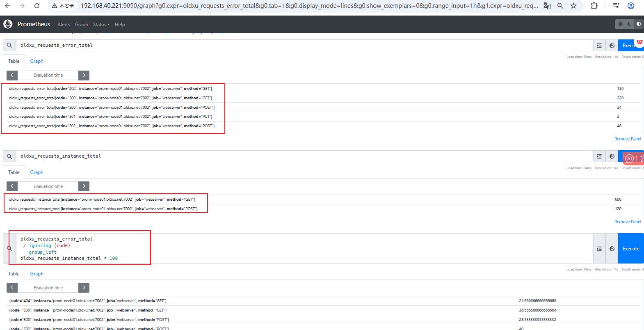The height and width of the screenshot is (330, 644).
Task: Switch to dark theme with moon icon
Action: pos(629,24)
